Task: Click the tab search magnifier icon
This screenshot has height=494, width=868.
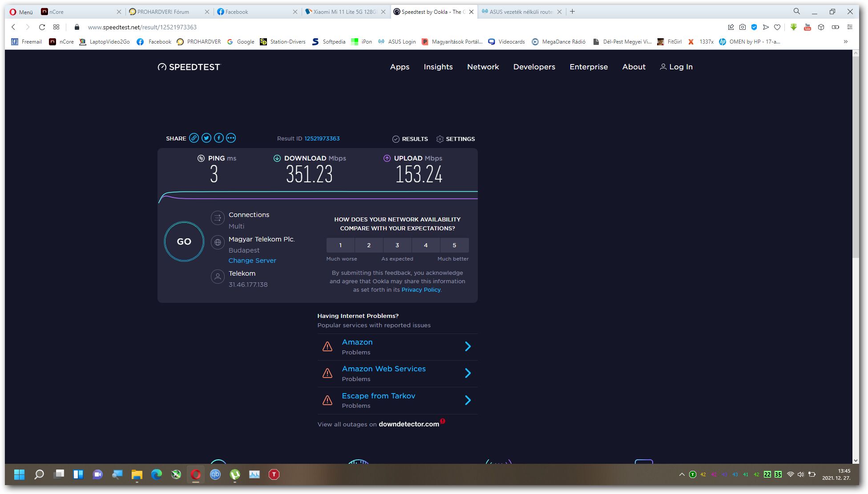Action: (x=797, y=12)
